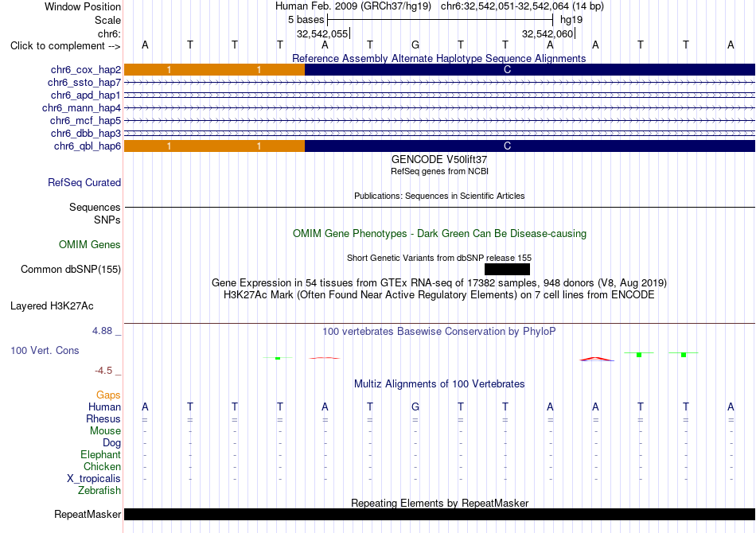This screenshot has width=756, height=533.
Task: Select the chr6_apd_hap1 track label
Action: (86, 95)
